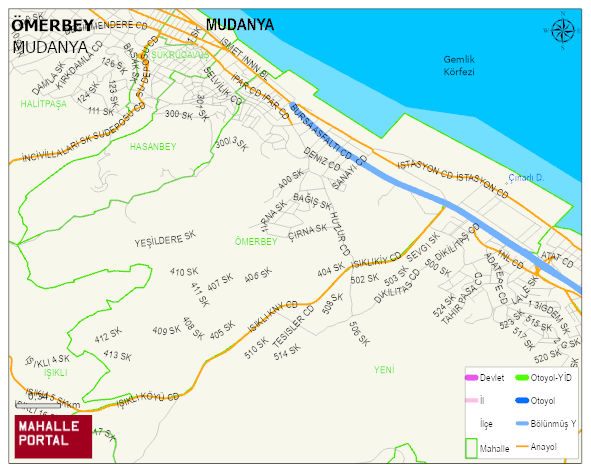
Task: Click the ŞÜKRÜÇAVUŞ neighborhood label
Action: (x=180, y=55)
